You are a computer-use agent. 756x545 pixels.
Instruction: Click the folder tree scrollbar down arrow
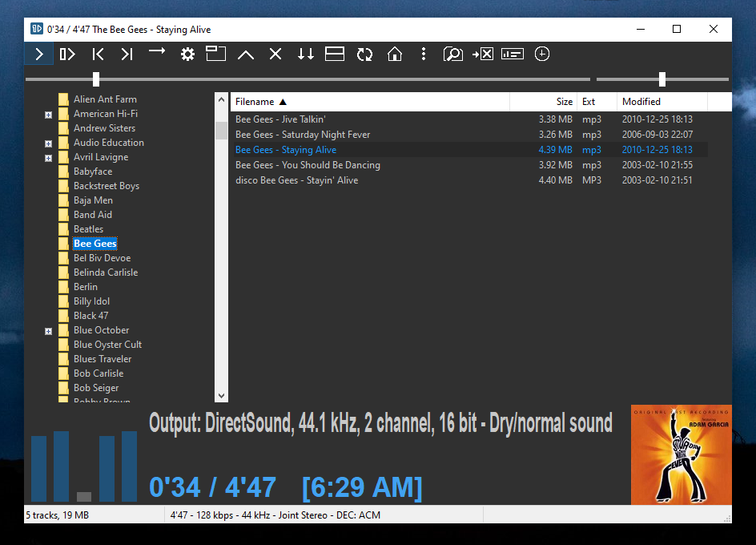221,396
